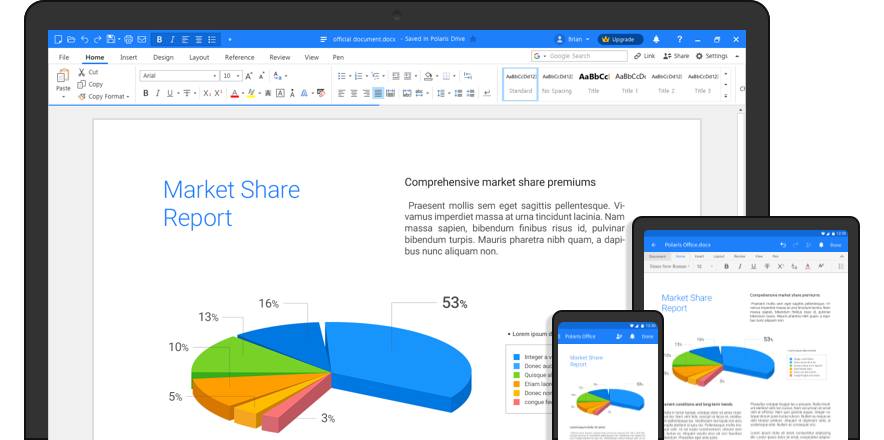Apply subscript formatting
The width and height of the screenshot is (884, 440).
tap(207, 93)
